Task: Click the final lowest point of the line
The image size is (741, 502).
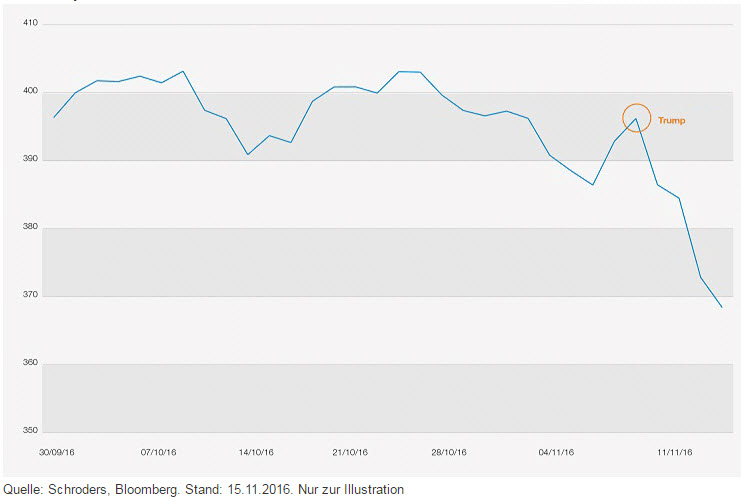Action: 721,307
